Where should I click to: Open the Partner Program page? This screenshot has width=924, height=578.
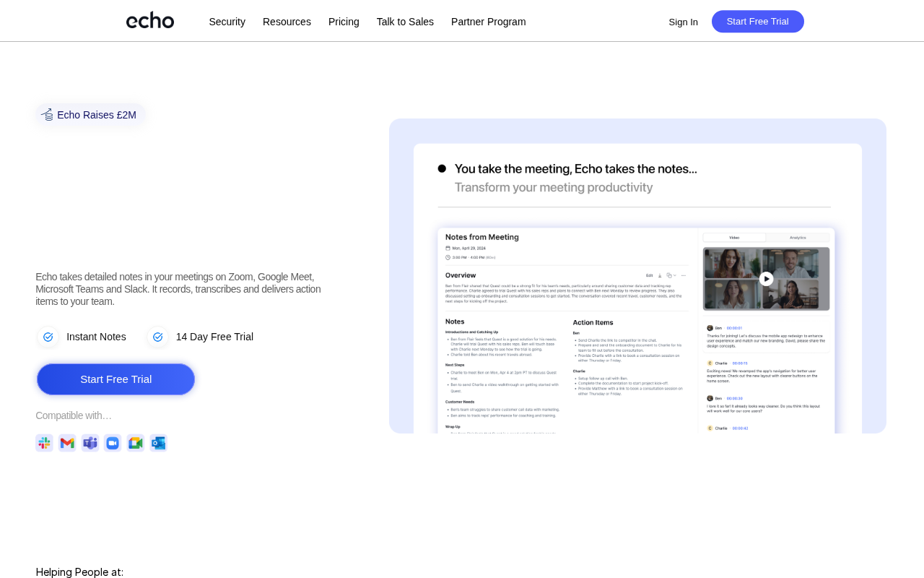pyautogui.click(x=488, y=22)
